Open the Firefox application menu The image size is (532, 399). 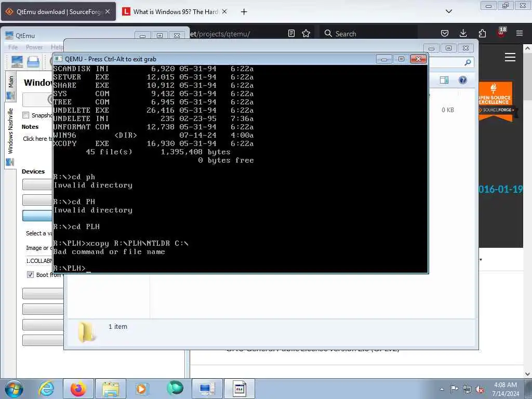pyautogui.click(x=520, y=33)
